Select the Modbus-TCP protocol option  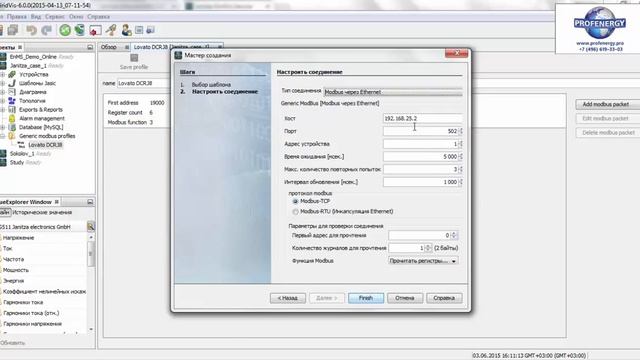[296, 202]
